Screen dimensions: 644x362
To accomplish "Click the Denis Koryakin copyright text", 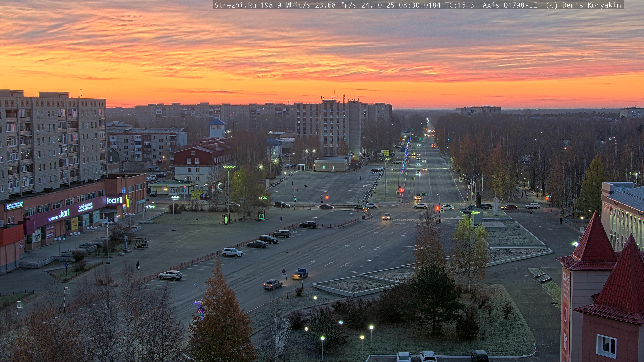I will [x=591, y=5].
